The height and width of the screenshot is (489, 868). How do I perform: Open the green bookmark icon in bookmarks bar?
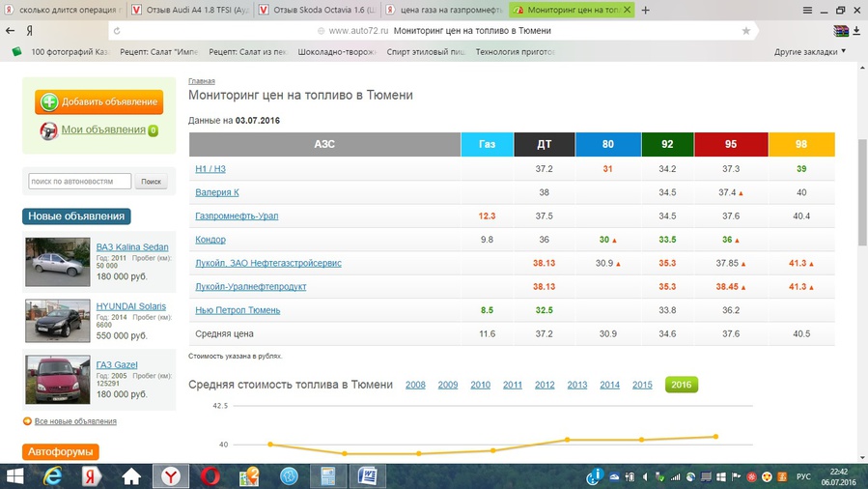tap(17, 51)
